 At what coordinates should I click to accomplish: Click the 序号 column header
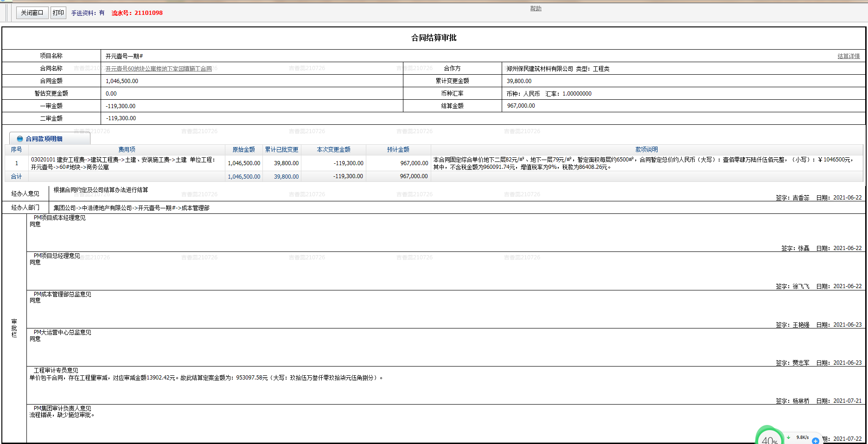point(17,149)
